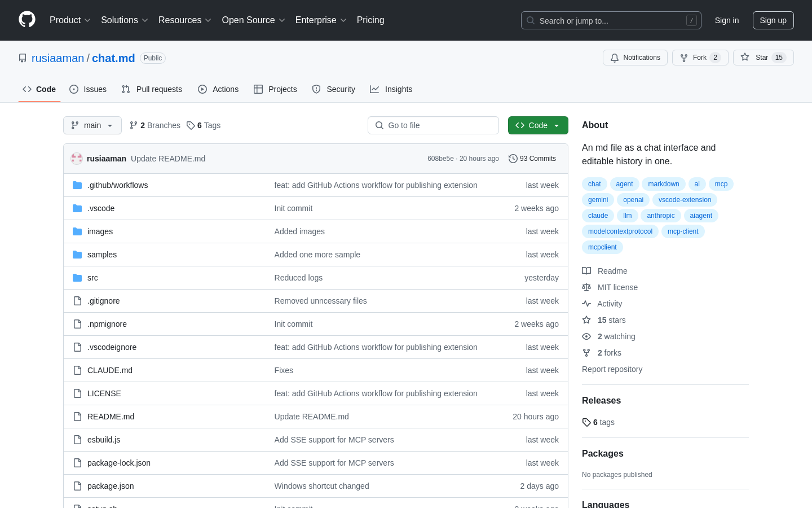The width and height of the screenshot is (812, 508).
Task: Focus the Search or jump to field
Action: point(611,20)
